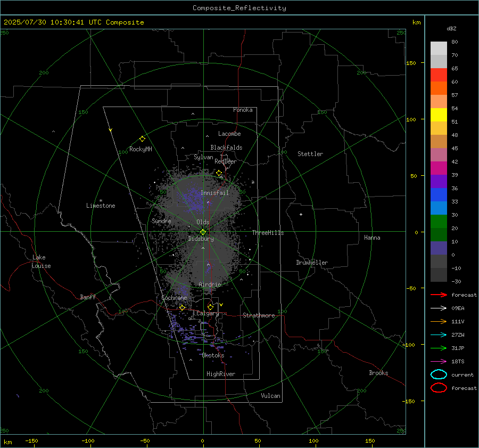Click the red 60-65 dBZ color swatch
The width and height of the screenshot is (479, 448).
tap(439, 75)
